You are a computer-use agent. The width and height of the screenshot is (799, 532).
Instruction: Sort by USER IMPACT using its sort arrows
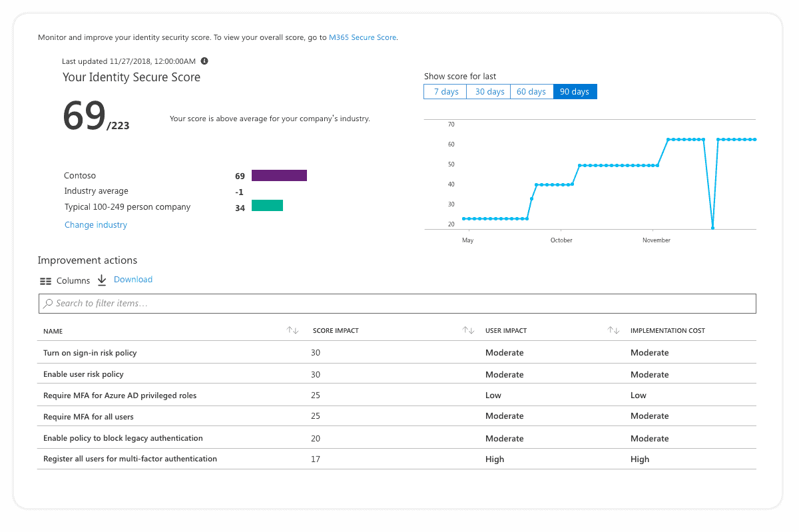[x=612, y=329]
